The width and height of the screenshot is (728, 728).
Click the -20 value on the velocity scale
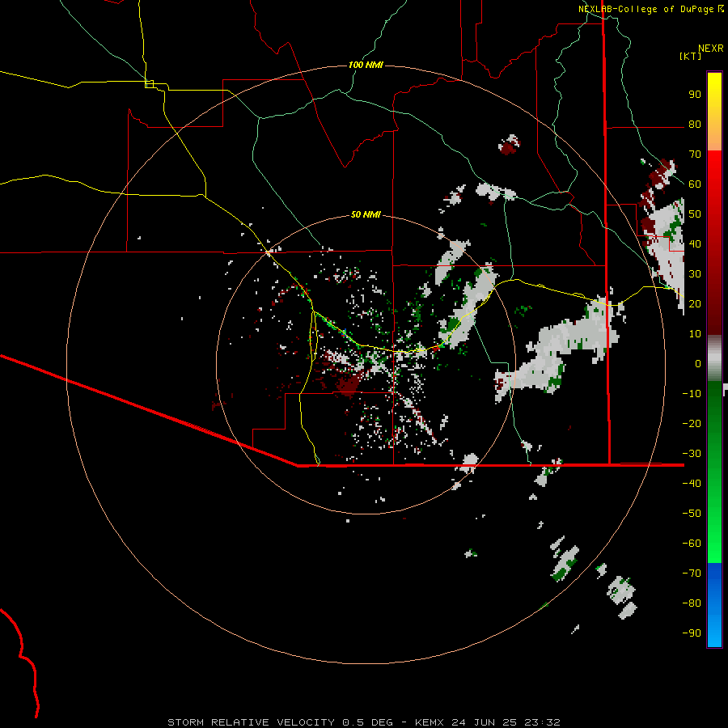[x=692, y=423]
